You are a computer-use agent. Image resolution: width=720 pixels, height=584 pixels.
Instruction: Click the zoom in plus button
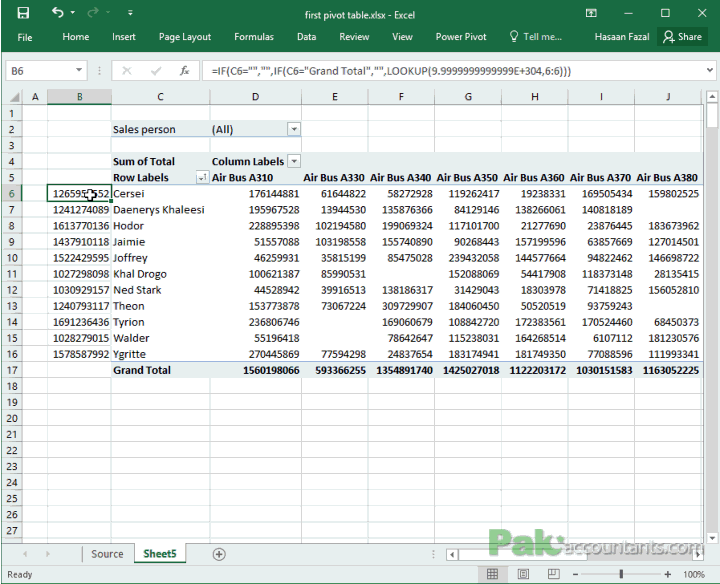click(667, 574)
